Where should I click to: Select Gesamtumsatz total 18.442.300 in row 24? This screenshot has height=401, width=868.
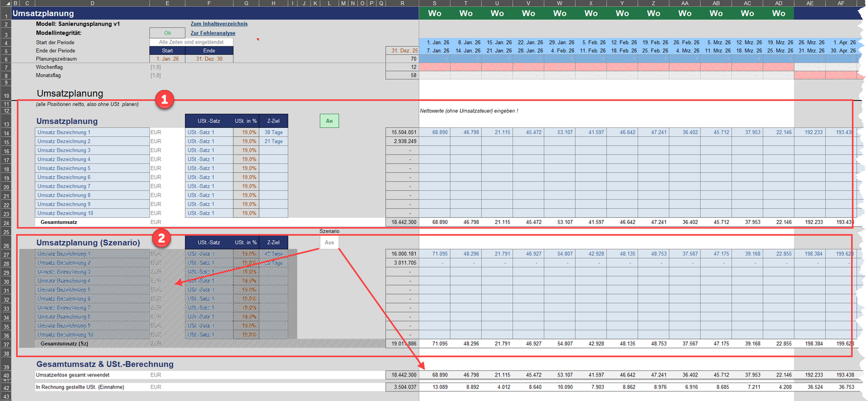coord(402,222)
